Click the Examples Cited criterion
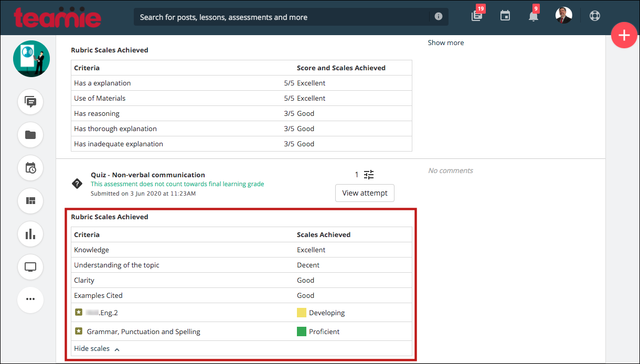This screenshot has height=364, width=640. pos(98,295)
